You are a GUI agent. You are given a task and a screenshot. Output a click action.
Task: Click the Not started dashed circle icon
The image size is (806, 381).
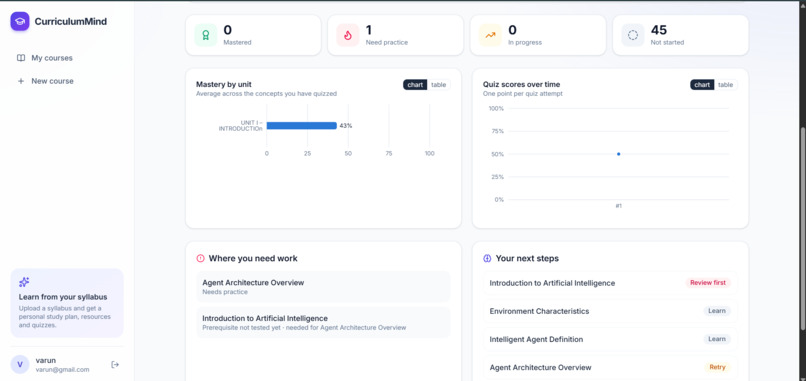633,35
